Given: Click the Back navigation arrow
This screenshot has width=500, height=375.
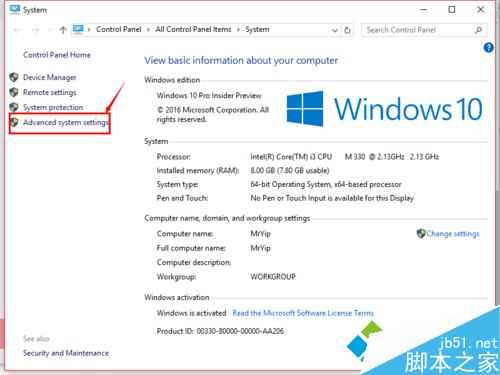Looking at the screenshot, I should [x=17, y=30].
